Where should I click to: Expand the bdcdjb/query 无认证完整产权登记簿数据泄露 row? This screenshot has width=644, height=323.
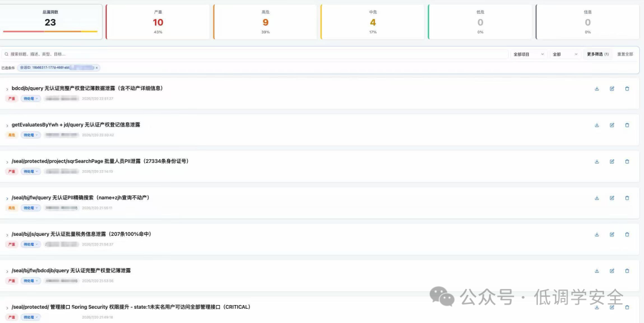[7, 90]
